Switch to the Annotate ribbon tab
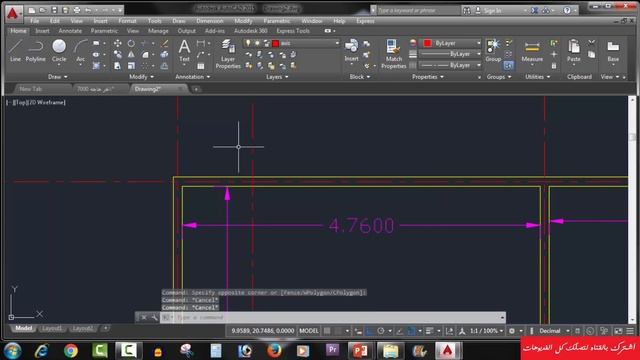The height and width of the screenshot is (360, 640). [x=70, y=31]
